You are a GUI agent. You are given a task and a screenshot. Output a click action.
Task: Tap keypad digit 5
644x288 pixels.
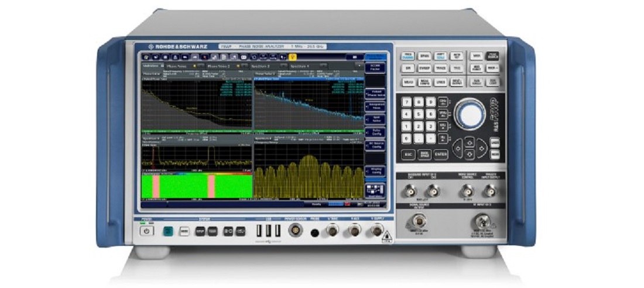[x=419, y=114]
